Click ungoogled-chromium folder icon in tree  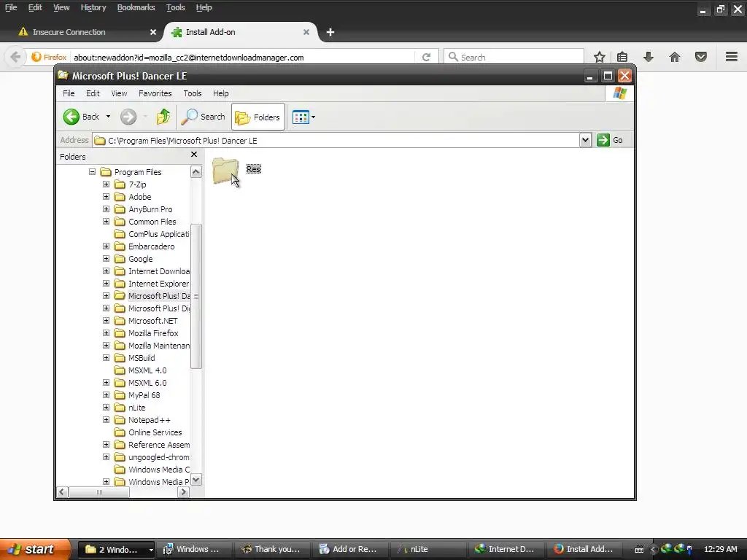click(120, 456)
